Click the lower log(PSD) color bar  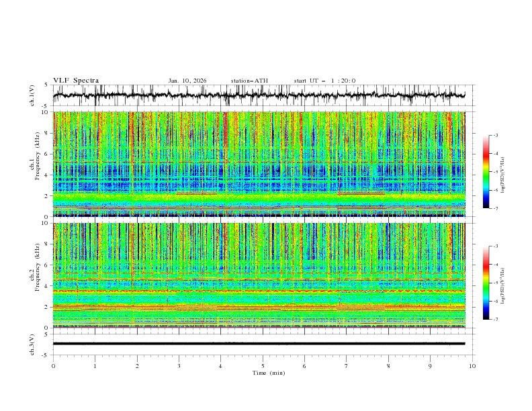pos(486,283)
